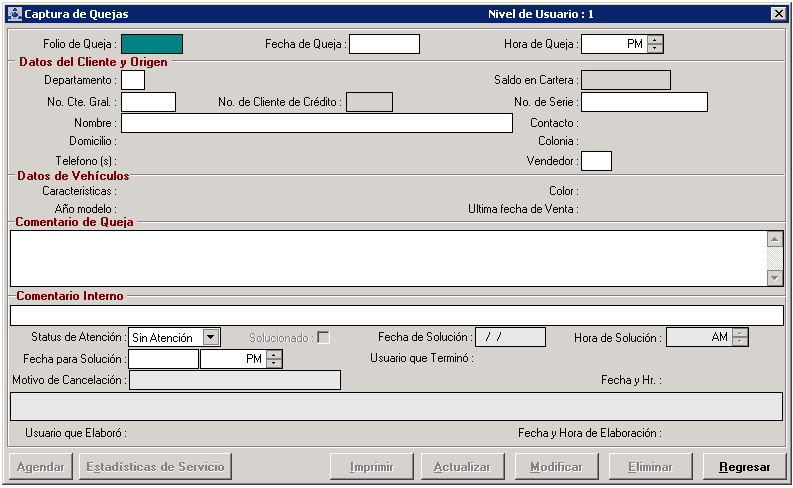Select the teal Folio de Queja field
793x488 pixels.
point(152,44)
